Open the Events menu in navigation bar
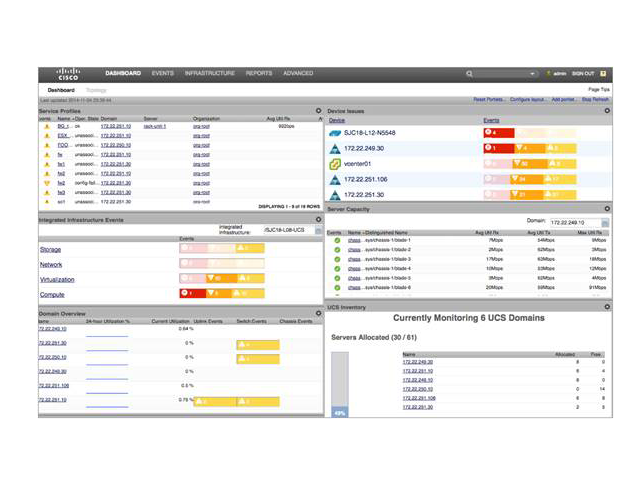640x480 pixels. 162,73
